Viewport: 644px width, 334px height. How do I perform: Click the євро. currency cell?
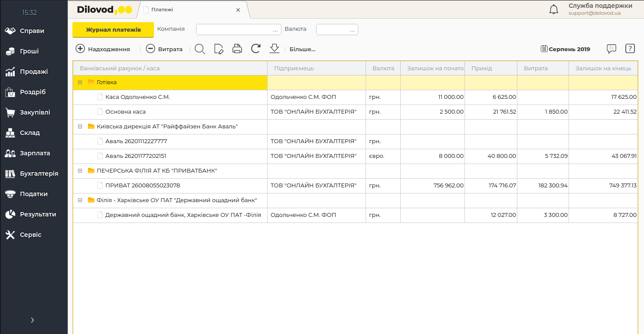(383, 156)
